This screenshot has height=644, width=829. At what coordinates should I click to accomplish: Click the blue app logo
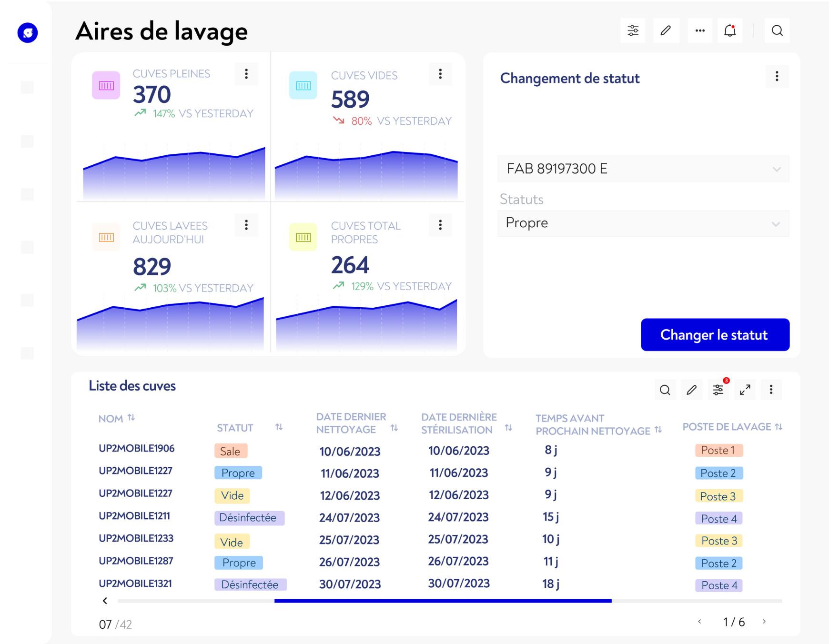tap(28, 33)
